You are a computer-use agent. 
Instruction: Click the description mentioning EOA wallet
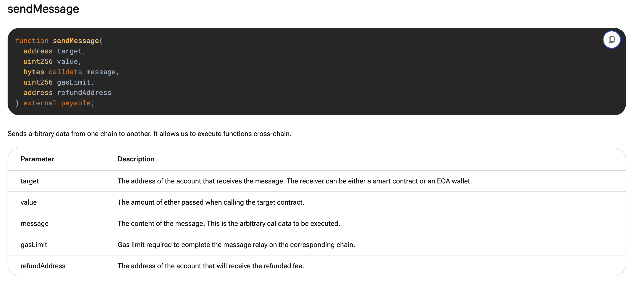294,181
